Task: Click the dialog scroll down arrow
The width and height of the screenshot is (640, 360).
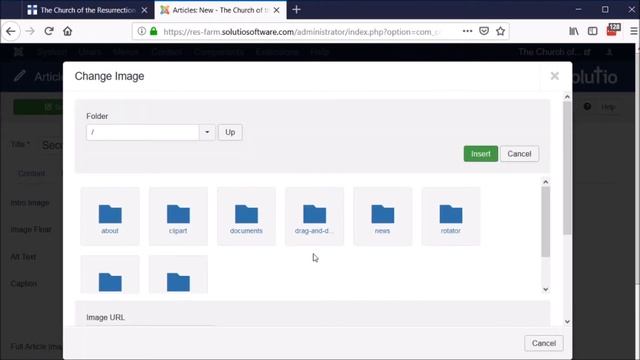Action: pos(567,322)
